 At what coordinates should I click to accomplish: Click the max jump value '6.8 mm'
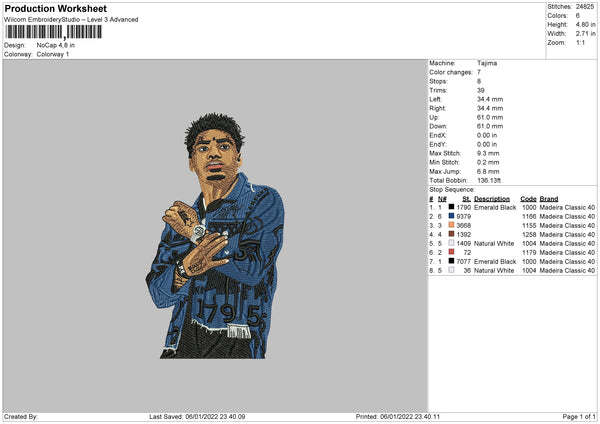[x=488, y=171]
